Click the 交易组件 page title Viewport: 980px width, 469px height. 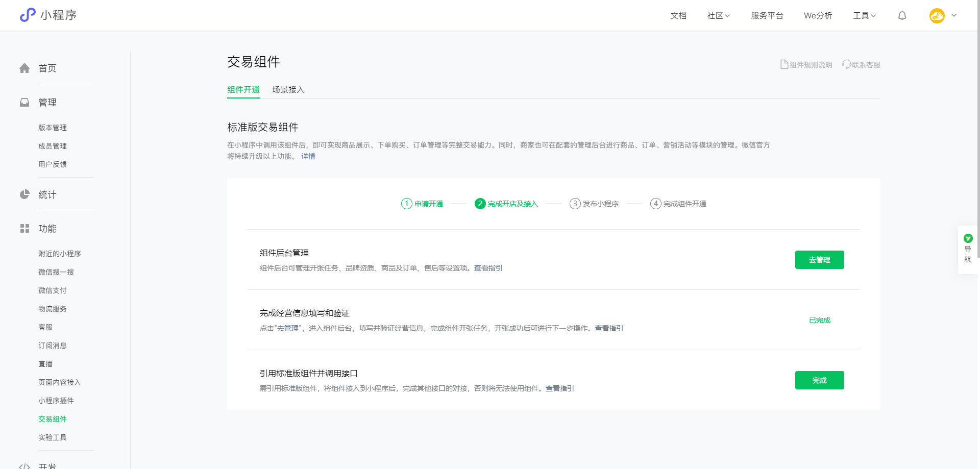click(x=254, y=62)
